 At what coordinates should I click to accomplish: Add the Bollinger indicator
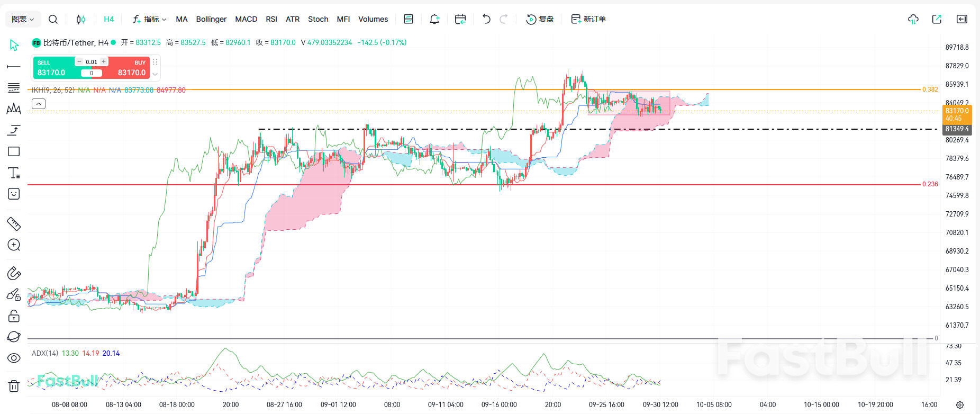211,19
